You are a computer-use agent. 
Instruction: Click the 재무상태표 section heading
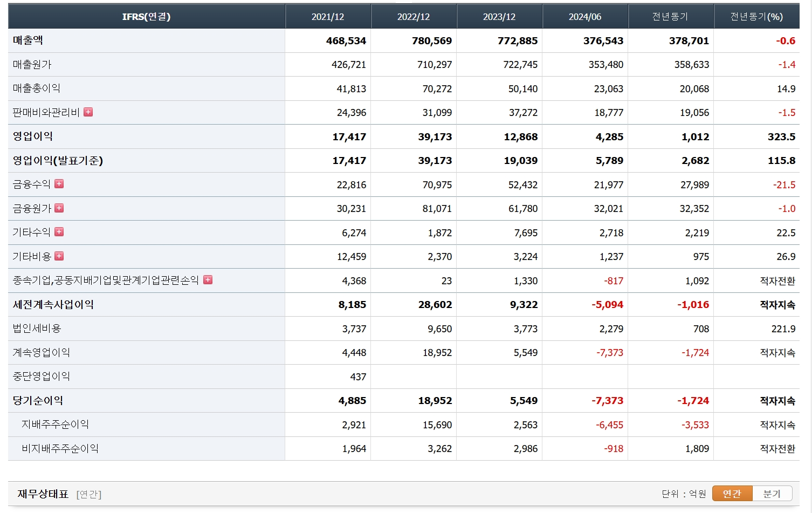(43, 494)
